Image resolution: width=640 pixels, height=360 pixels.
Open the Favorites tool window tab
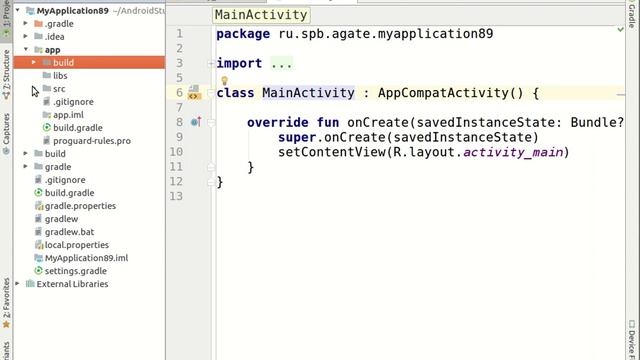[6, 303]
